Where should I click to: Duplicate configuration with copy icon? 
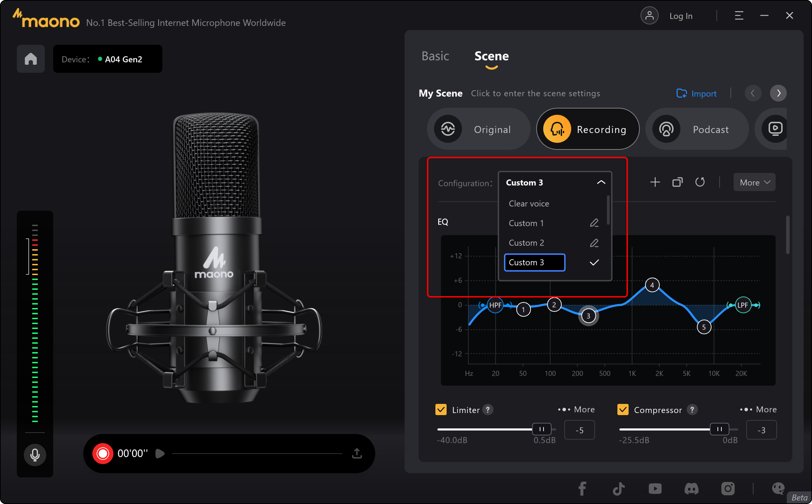point(677,182)
